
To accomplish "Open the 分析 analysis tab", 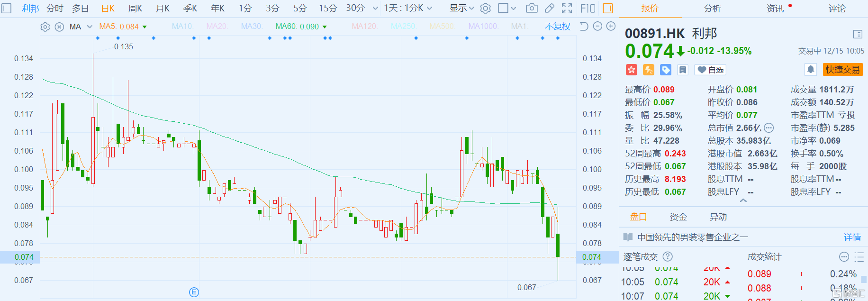I will [x=712, y=8].
